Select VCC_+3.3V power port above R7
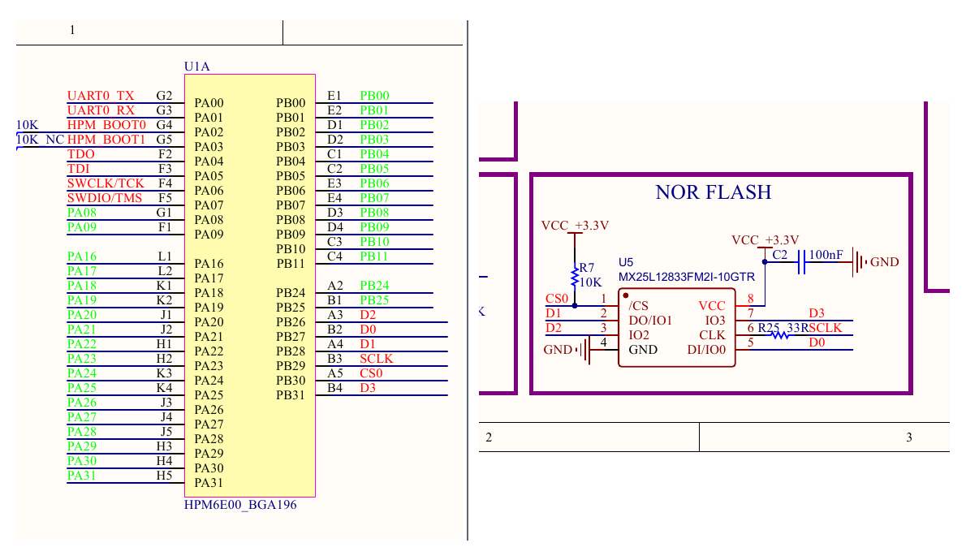The image size is (966, 560). [575, 226]
